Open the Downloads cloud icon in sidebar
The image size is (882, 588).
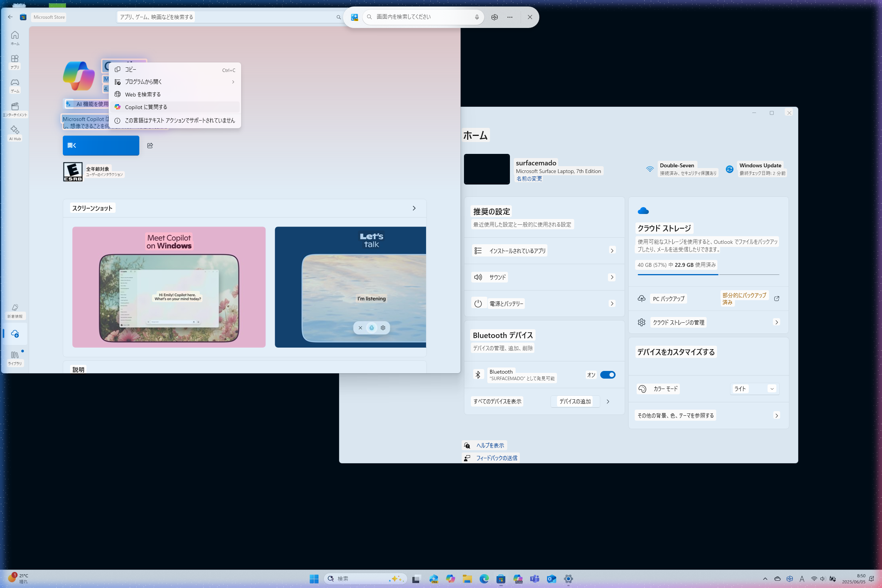(x=15, y=334)
